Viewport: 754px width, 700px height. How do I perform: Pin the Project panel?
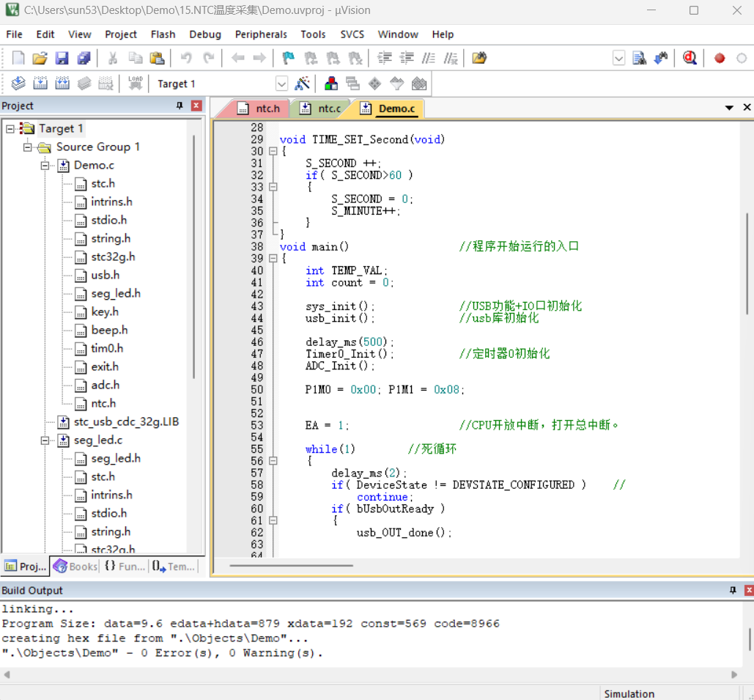180,106
